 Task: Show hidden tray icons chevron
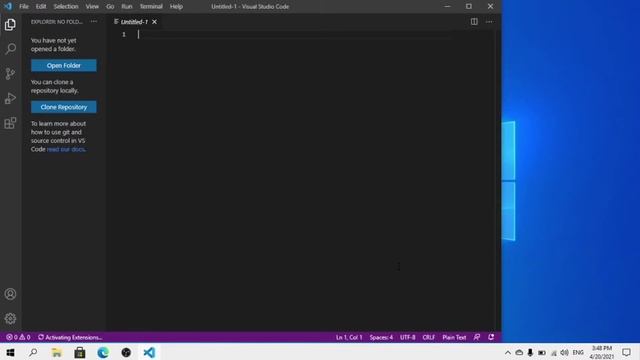tap(508, 352)
